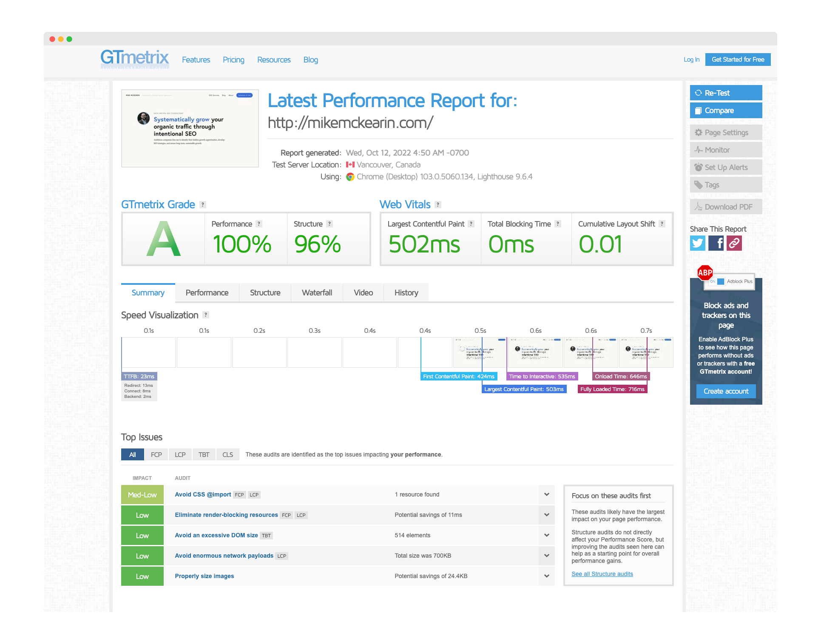Image resolution: width=821 pixels, height=644 pixels.
Task: Open Resources in the navigation
Action: [274, 60]
